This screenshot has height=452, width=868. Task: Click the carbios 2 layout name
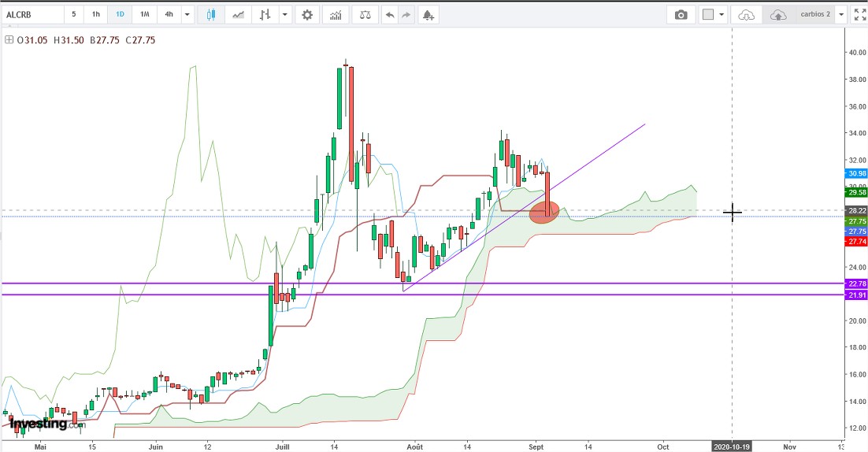click(815, 14)
